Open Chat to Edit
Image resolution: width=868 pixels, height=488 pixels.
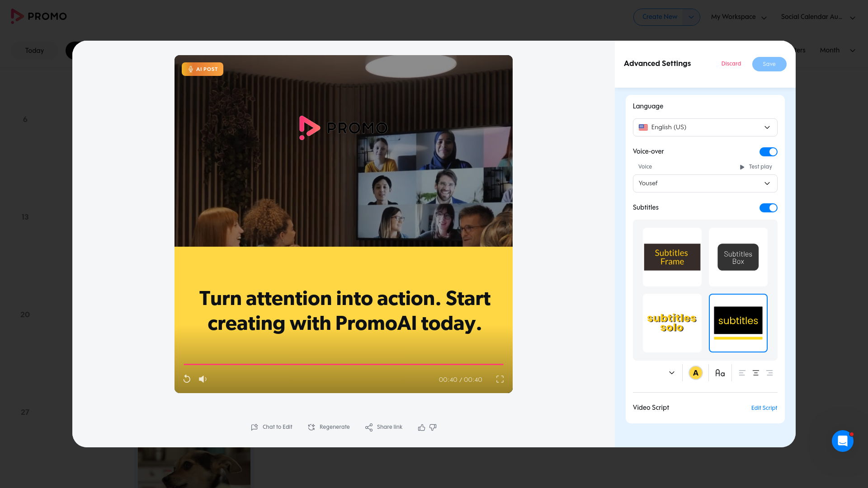pyautogui.click(x=272, y=427)
